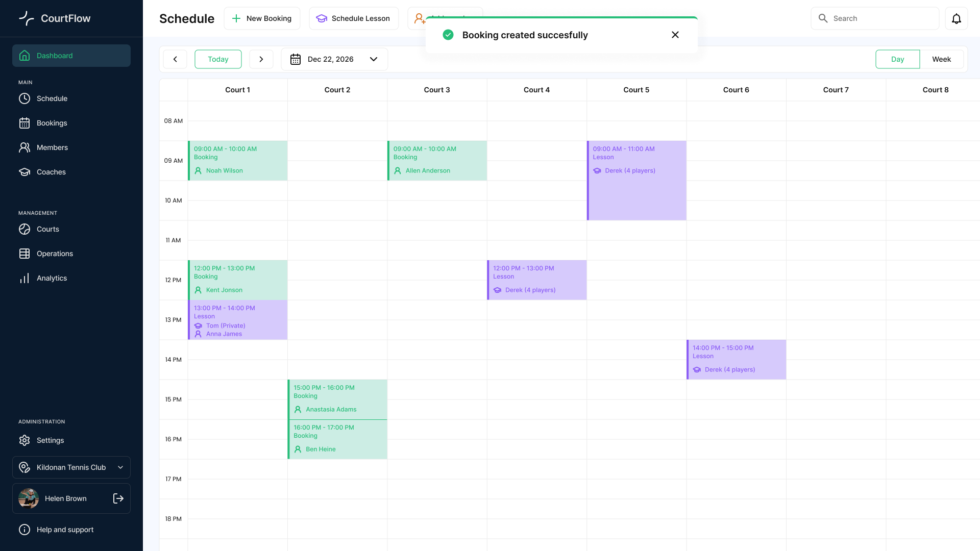
Task: Open Derek's 09:00 AM - 11:00 AM lesson
Action: [636, 181]
